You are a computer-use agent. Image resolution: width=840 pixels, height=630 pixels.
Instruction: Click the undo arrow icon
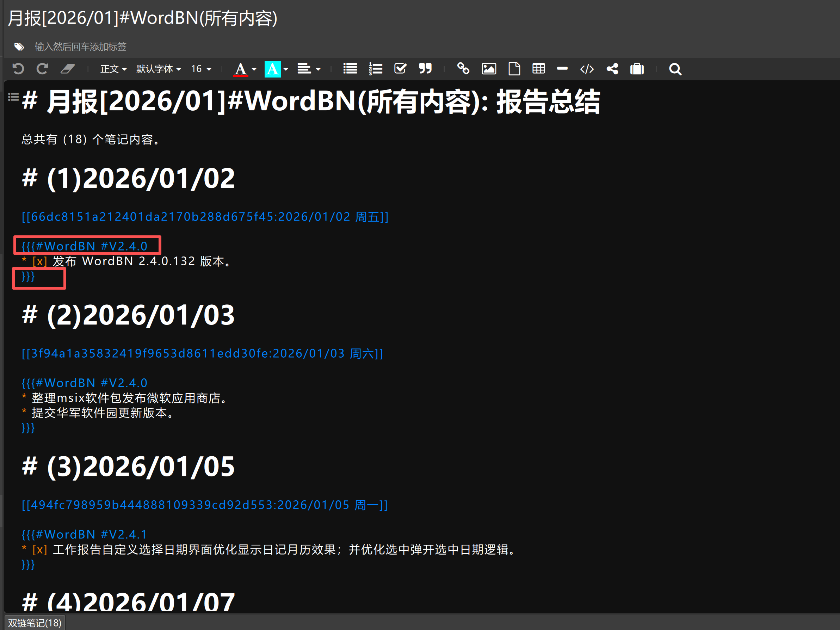coord(18,69)
